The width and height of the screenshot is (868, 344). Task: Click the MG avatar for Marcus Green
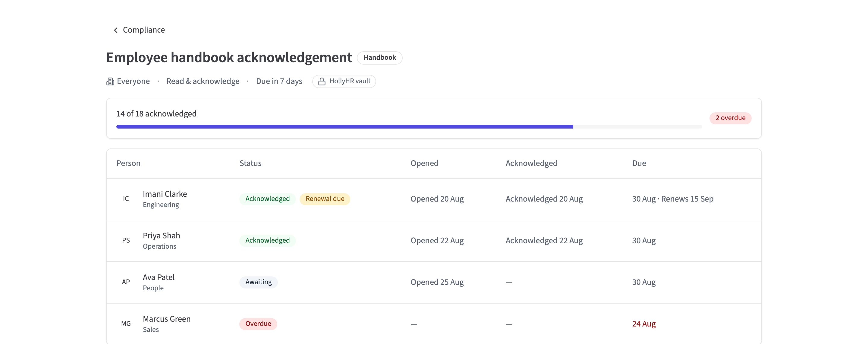click(126, 324)
